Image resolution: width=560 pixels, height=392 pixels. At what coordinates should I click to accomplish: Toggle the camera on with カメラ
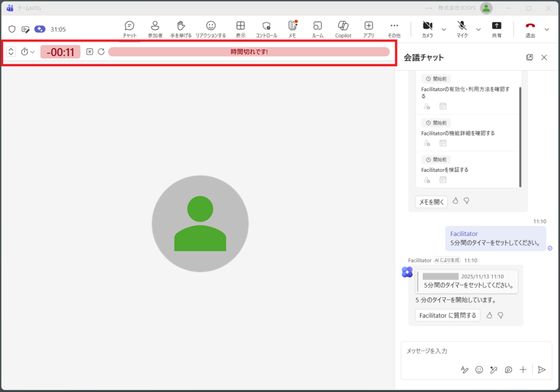[427, 28]
